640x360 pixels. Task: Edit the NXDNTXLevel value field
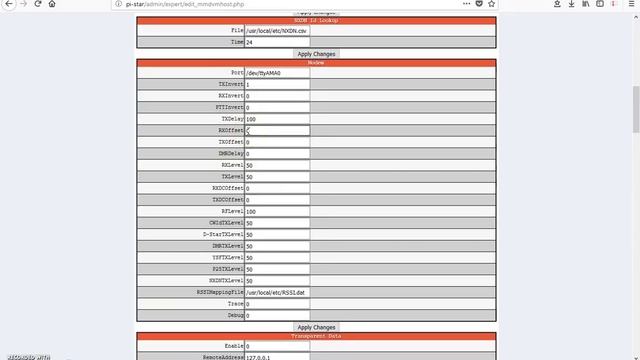point(277,281)
